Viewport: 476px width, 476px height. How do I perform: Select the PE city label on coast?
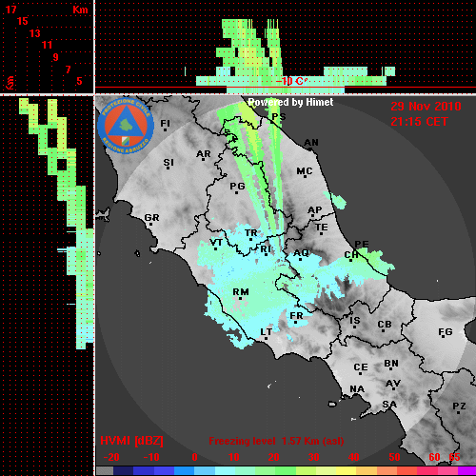tap(362, 244)
